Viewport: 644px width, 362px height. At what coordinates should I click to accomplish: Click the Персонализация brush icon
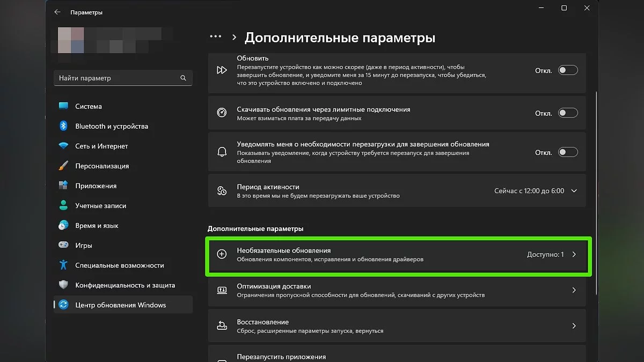(x=63, y=166)
